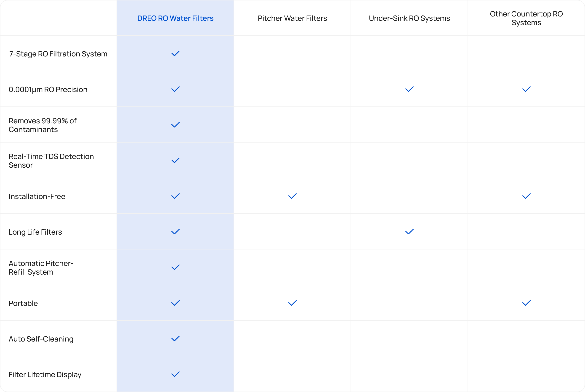Click the Other Countertop RO Systems header
This screenshot has height=392, width=585.
526,18
